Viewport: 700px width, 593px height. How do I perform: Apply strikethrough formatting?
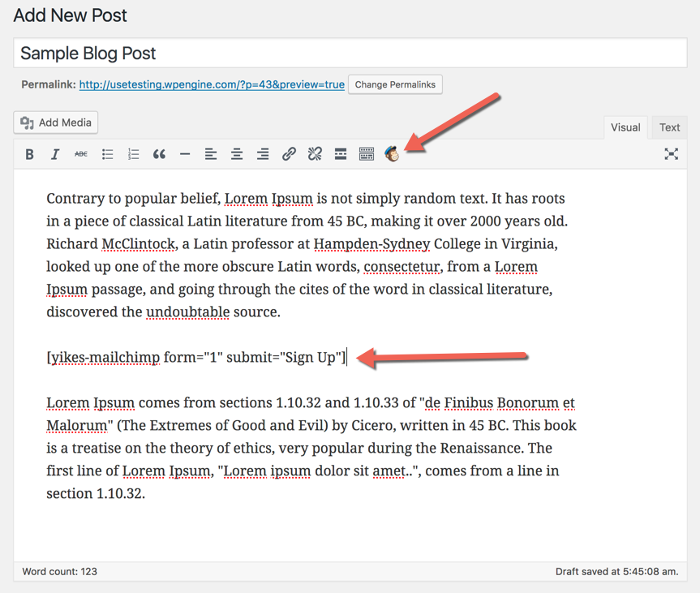pyautogui.click(x=80, y=154)
